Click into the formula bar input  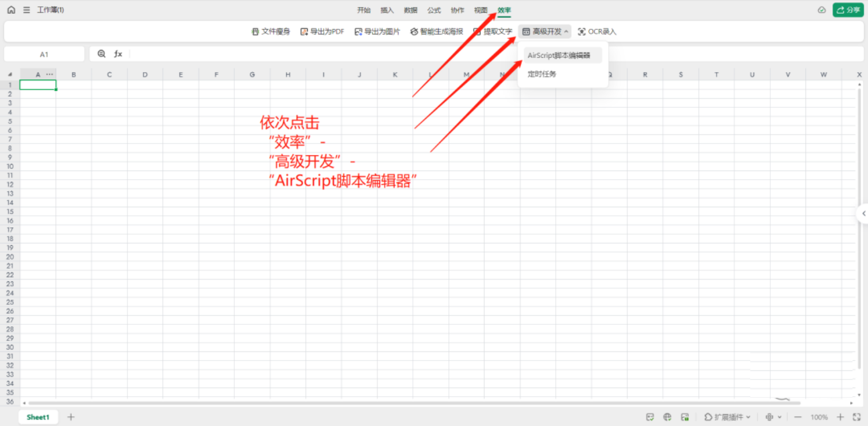[497, 54]
